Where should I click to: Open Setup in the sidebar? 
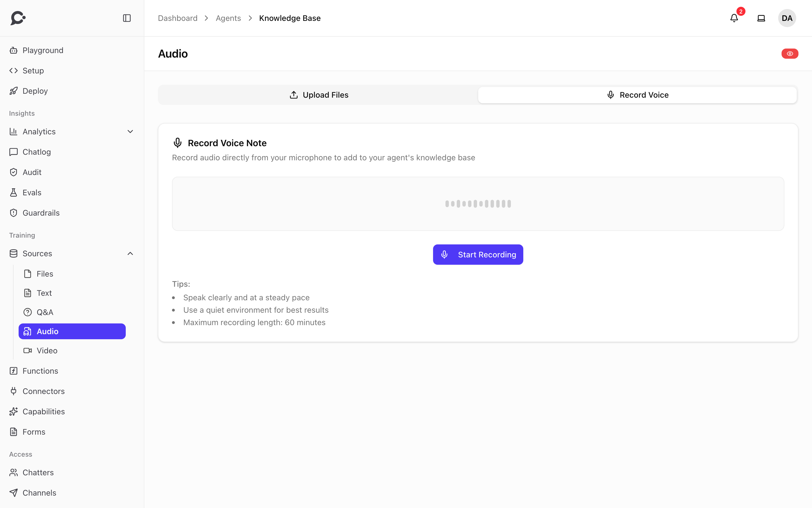72,71
